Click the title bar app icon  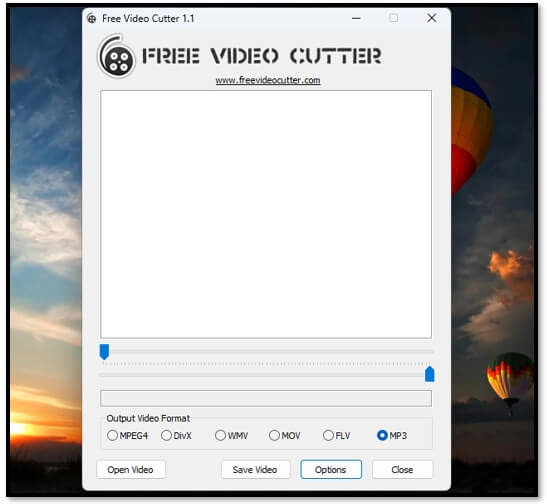click(92, 18)
